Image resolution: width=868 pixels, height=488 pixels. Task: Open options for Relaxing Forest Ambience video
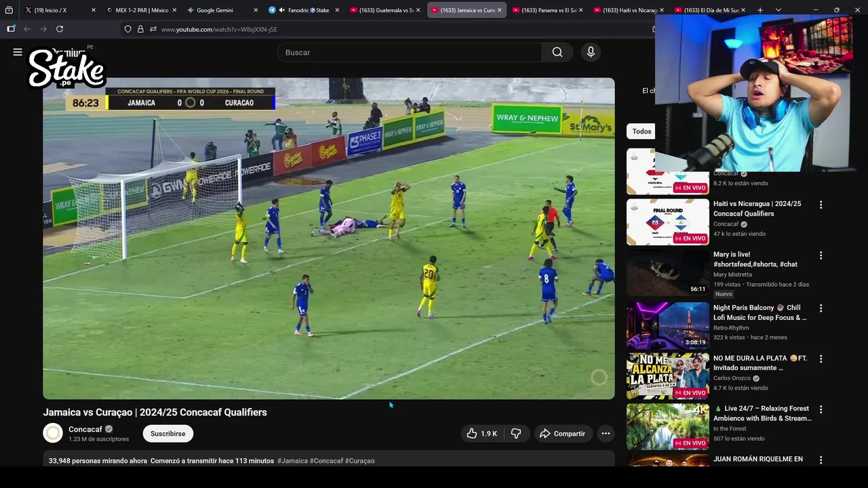(x=821, y=409)
